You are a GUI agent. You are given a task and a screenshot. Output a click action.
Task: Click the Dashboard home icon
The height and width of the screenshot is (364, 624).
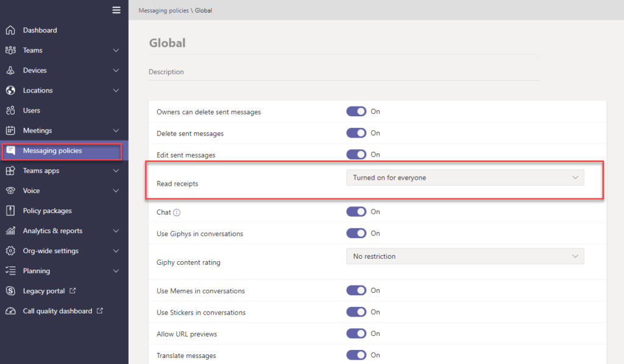[x=10, y=30]
